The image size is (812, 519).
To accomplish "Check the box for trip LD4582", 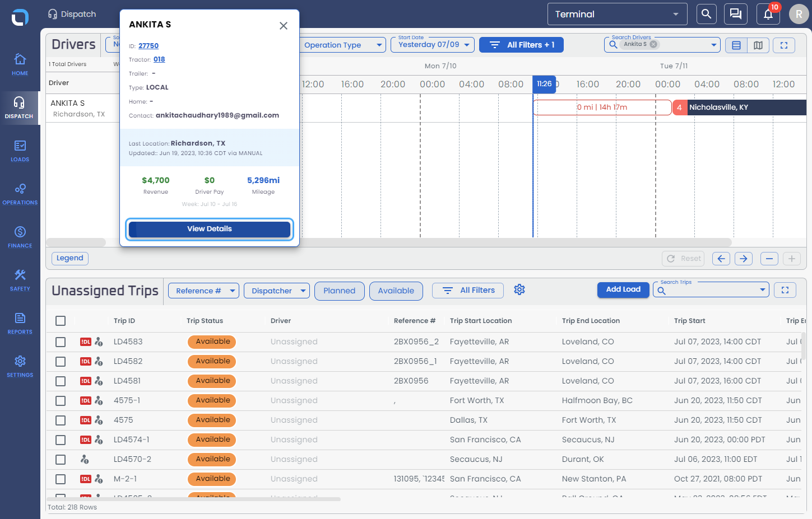I will point(61,362).
